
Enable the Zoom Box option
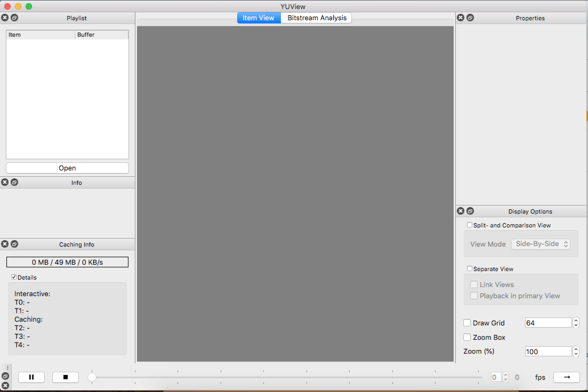467,337
